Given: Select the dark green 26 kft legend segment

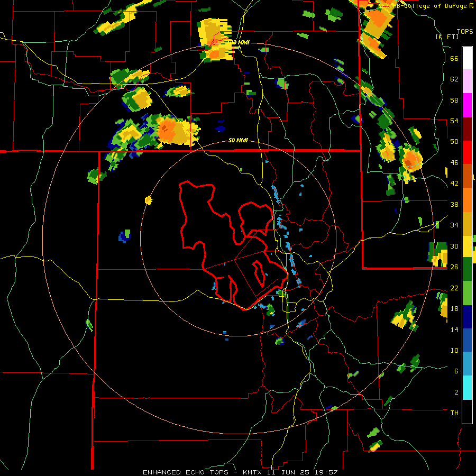Looking at the screenshot, I should 467,269.
